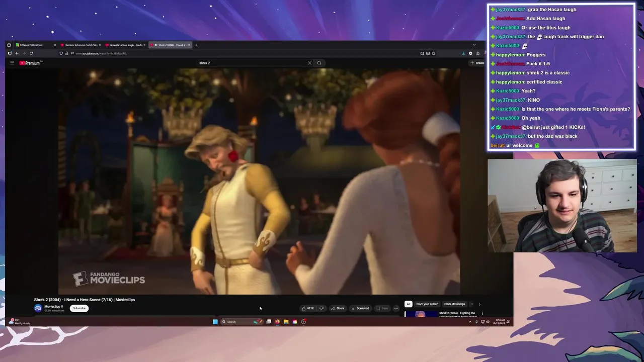Expand the list-all-tabs chevron in the tab bar
Image resolution: width=644 pixels, height=362 pixels.
coord(473,45)
